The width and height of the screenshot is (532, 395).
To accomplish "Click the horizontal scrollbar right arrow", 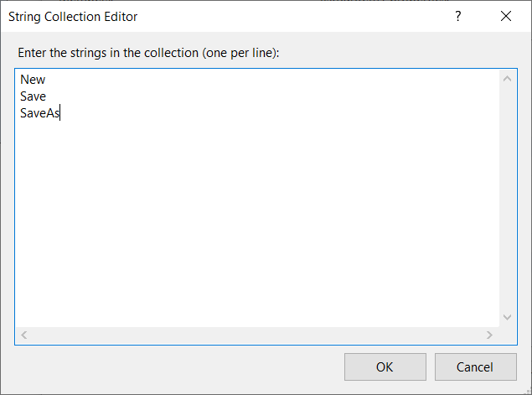I will click(x=489, y=335).
